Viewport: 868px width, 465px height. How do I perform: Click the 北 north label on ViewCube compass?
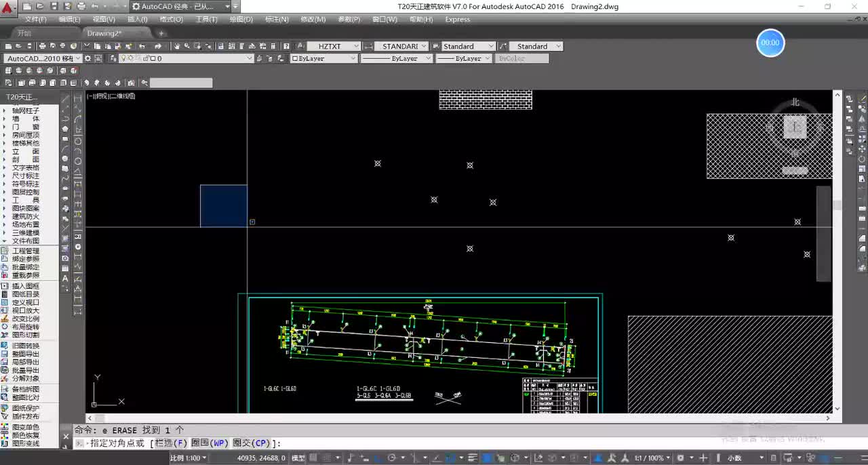795,102
